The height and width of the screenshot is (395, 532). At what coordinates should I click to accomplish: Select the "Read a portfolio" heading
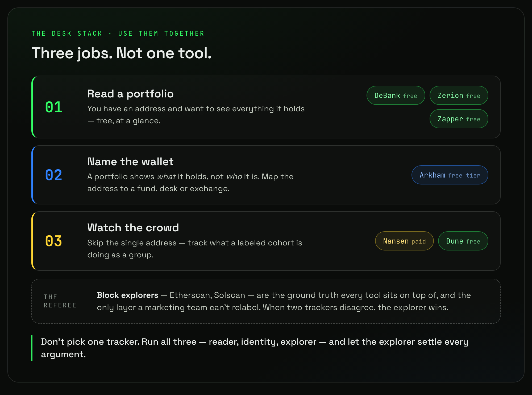(130, 94)
